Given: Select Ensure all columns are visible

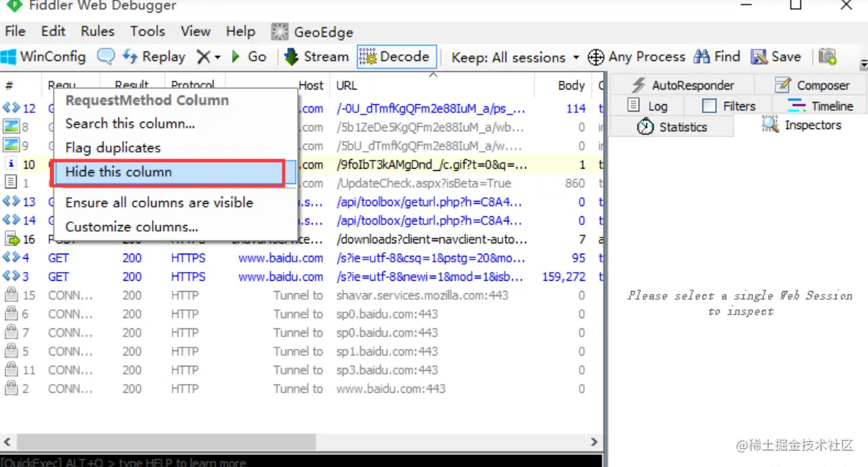Looking at the screenshot, I should point(159,202).
